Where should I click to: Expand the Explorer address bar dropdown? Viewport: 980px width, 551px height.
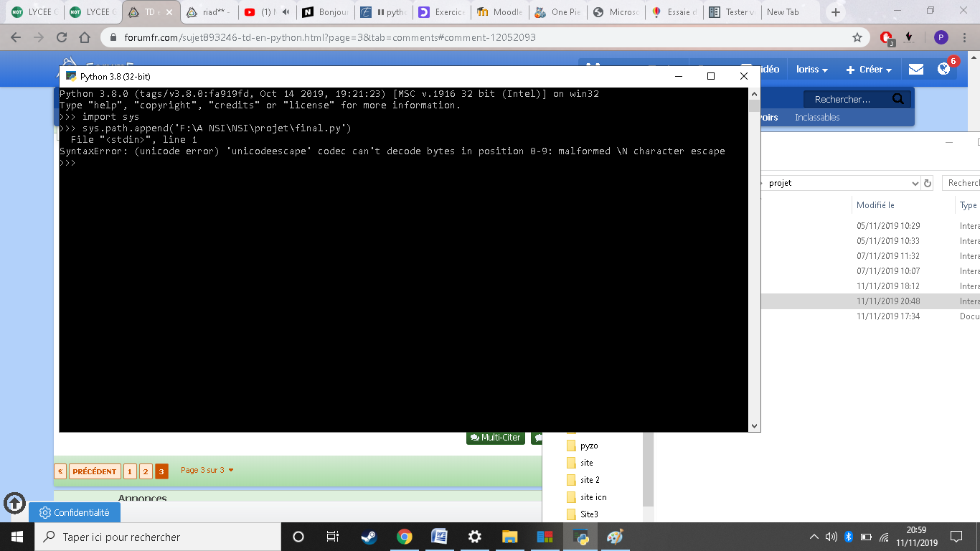[915, 183]
